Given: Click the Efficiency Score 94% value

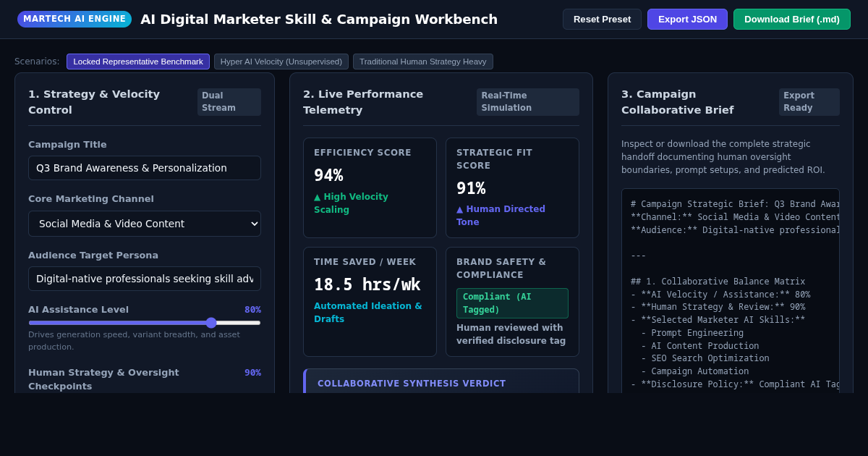Looking at the screenshot, I should coord(328,175).
